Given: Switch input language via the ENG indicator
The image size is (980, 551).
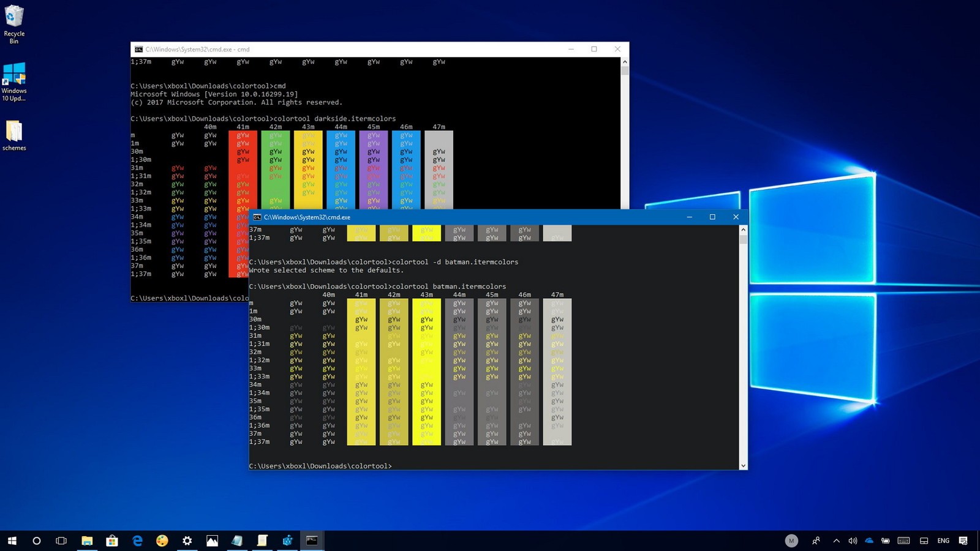Looking at the screenshot, I should coord(943,541).
